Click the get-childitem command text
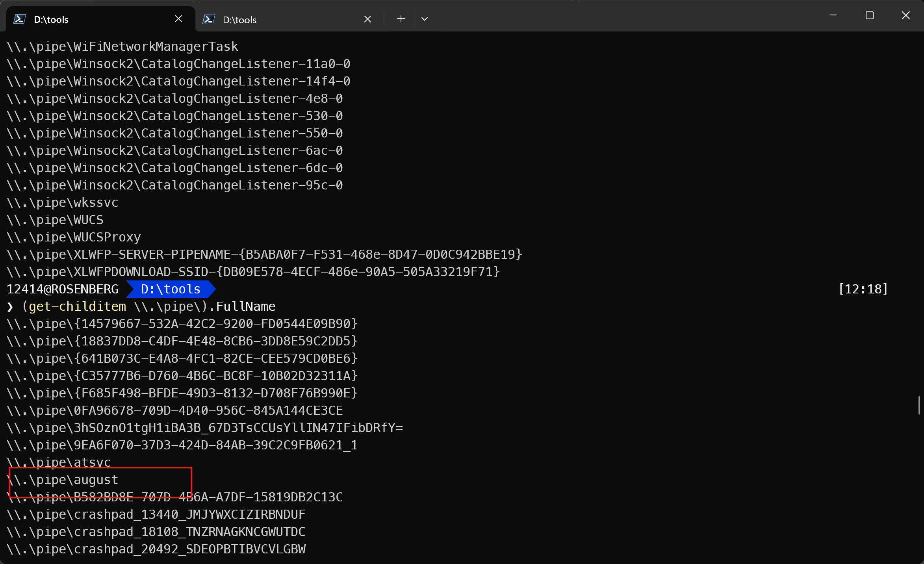This screenshot has width=924, height=564. pos(77,306)
